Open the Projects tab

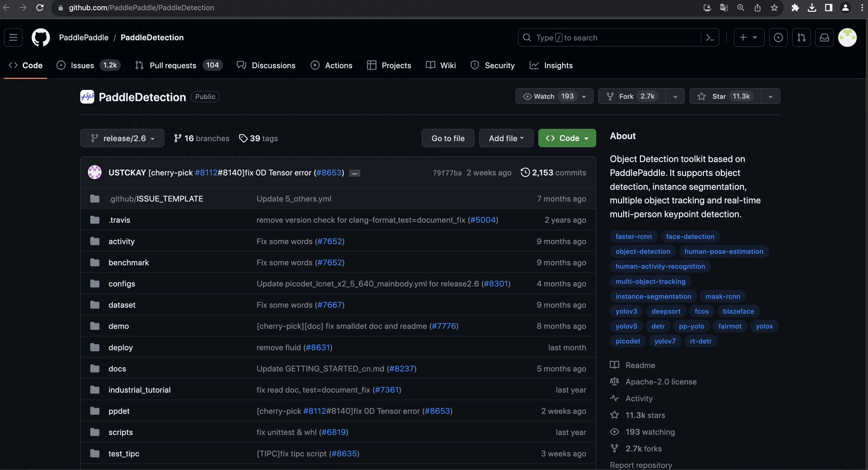[x=389, y=65]
